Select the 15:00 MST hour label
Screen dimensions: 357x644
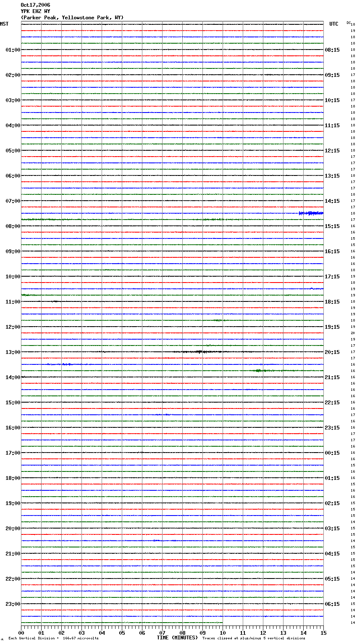coord(13,403)
